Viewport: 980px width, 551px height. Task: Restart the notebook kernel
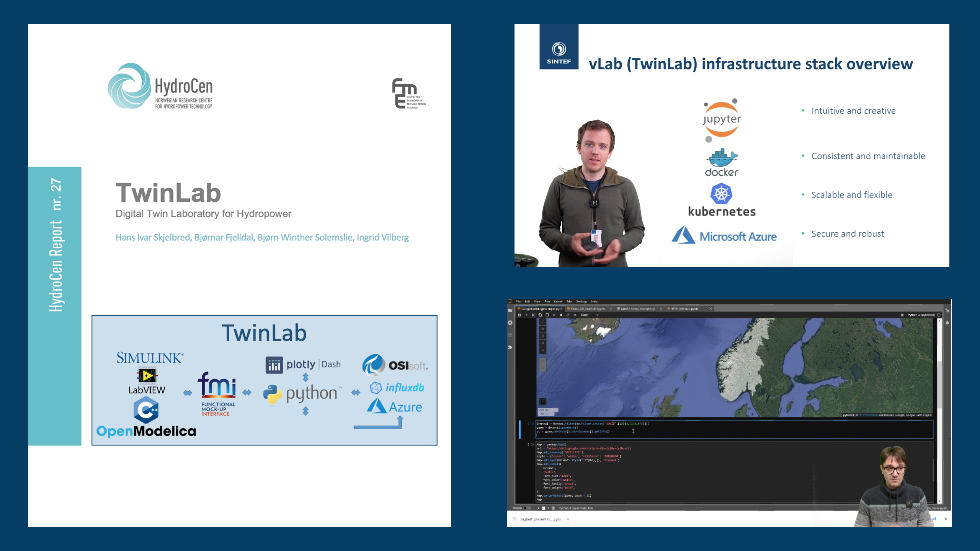point(568,315)
